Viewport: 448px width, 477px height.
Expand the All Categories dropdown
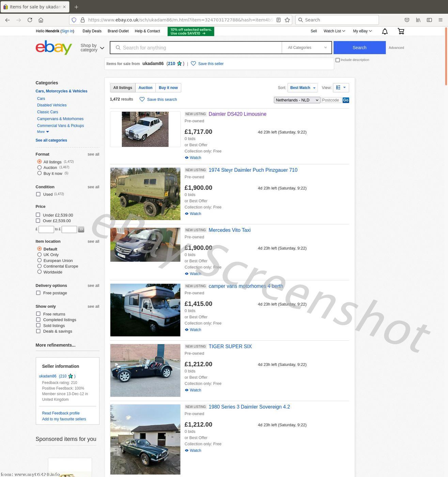(307, 48)
